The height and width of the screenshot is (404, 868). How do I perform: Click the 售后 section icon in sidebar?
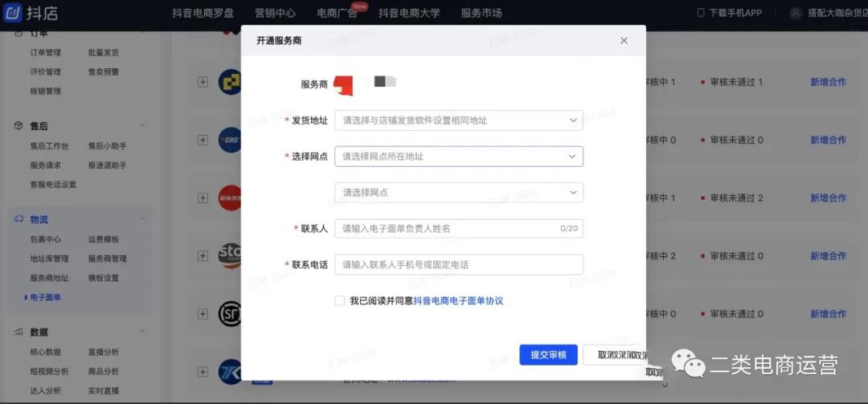pyautogui.click(x=18, y=126)
